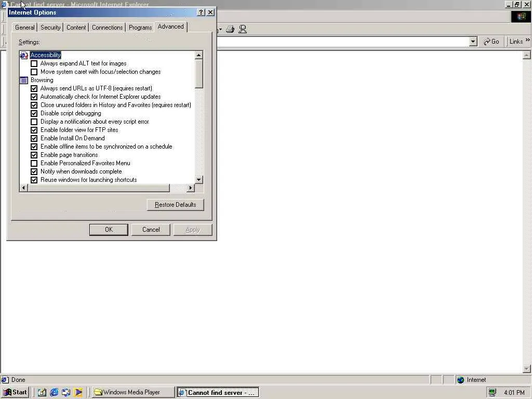Click Show Desktop Quick Launch icon
The image size is (532, 399).
pos(66,393)
